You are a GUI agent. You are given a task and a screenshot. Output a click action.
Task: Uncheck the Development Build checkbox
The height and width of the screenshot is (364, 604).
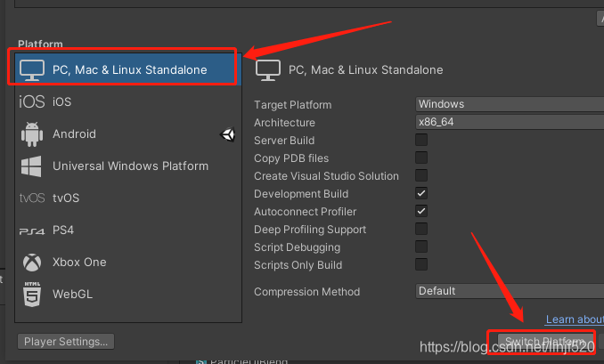point(421,193)
